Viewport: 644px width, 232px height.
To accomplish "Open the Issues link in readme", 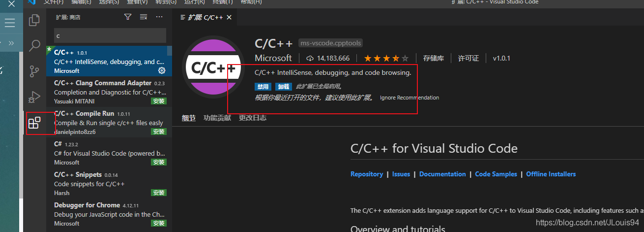I will click(x=401, y=174).
